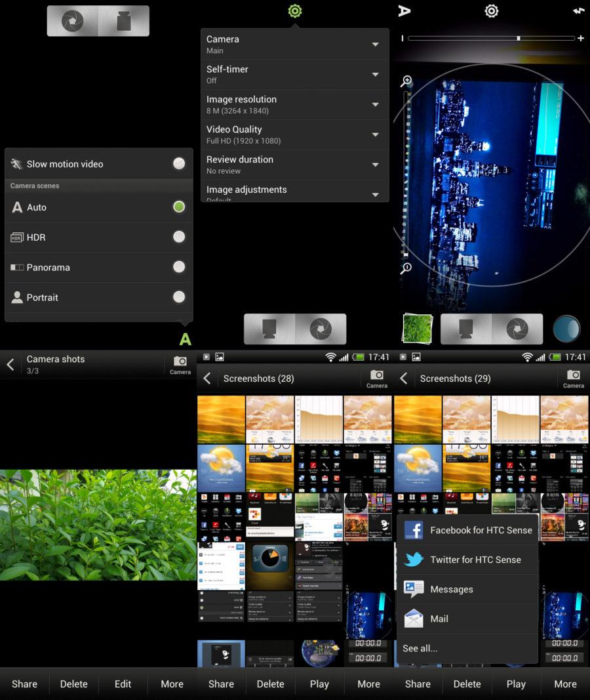Tap battery icon above Screenshots (29)
The width and height of the screenshot is (590, 700).
[x=555, y=357]
